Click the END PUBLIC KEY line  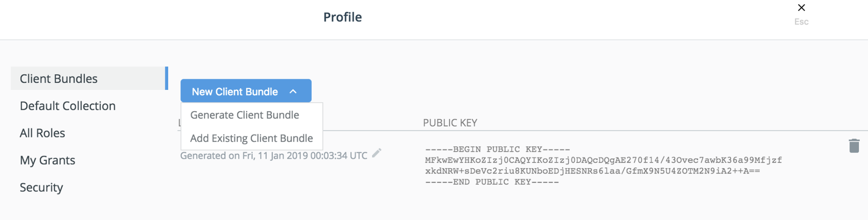pyautogui.click(x=492, y=182)
